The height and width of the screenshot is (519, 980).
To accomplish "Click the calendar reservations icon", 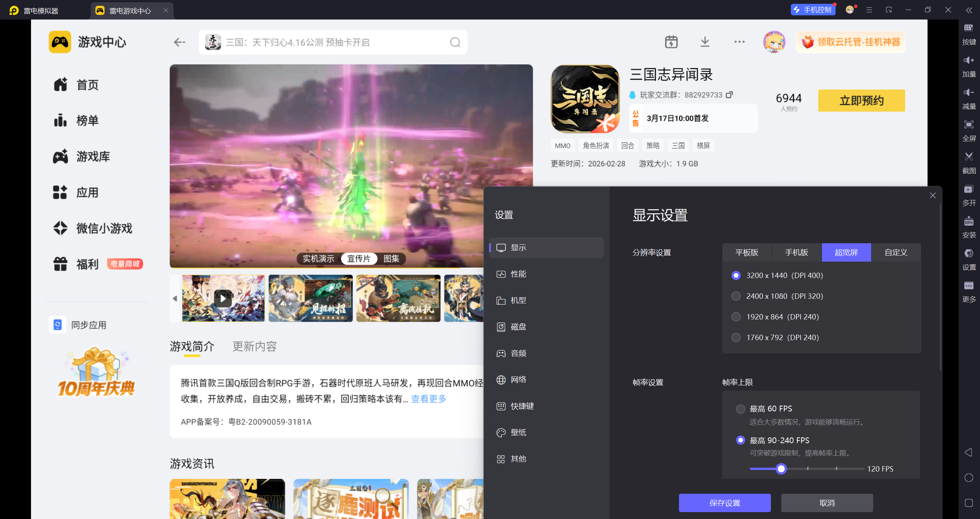I will tap(671, 42).
